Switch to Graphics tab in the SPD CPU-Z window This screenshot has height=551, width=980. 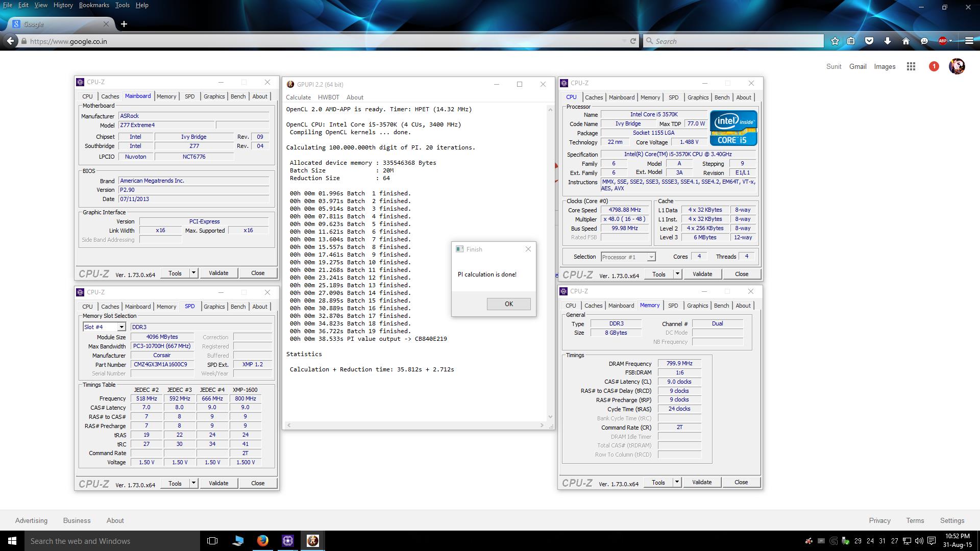coord(214,307)
